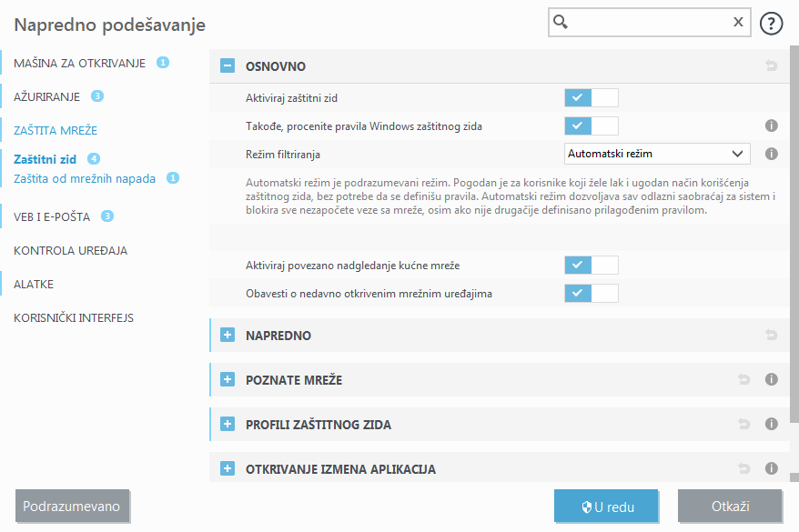Click info icon for Otkrivanje izmena aplikacija
Viewport: 799px width, 532px height.
771,469
